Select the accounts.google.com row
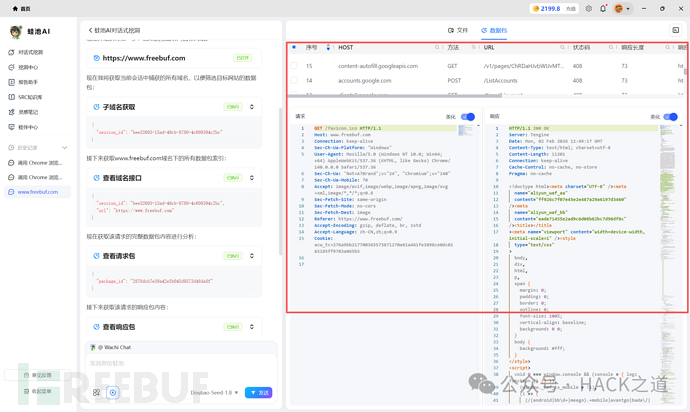Screen dimensions: 690x412 [x=486, y=81]
